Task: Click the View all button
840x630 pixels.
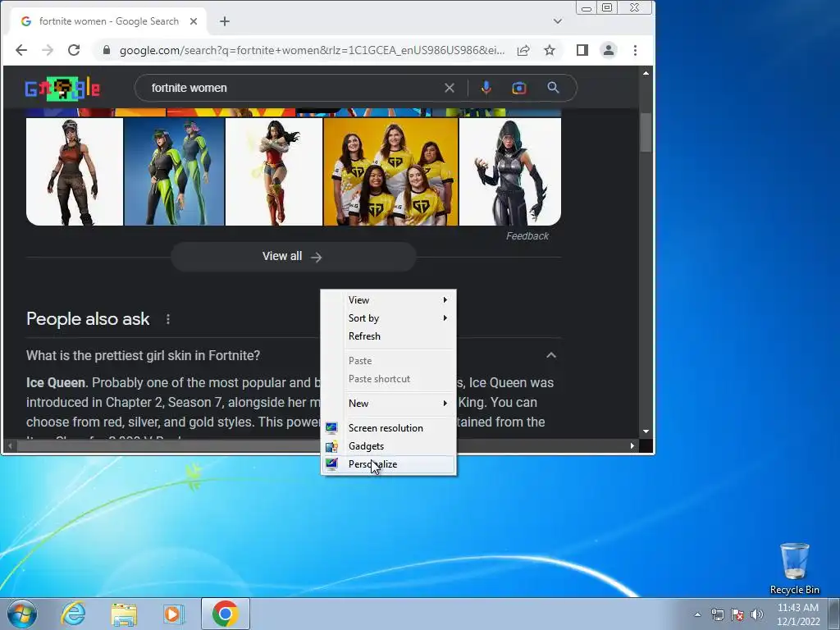Action: pos(293,257)
